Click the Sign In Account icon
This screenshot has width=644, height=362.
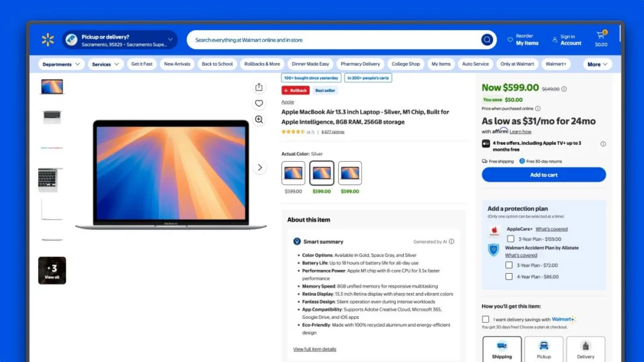click(x=554, y=40)
